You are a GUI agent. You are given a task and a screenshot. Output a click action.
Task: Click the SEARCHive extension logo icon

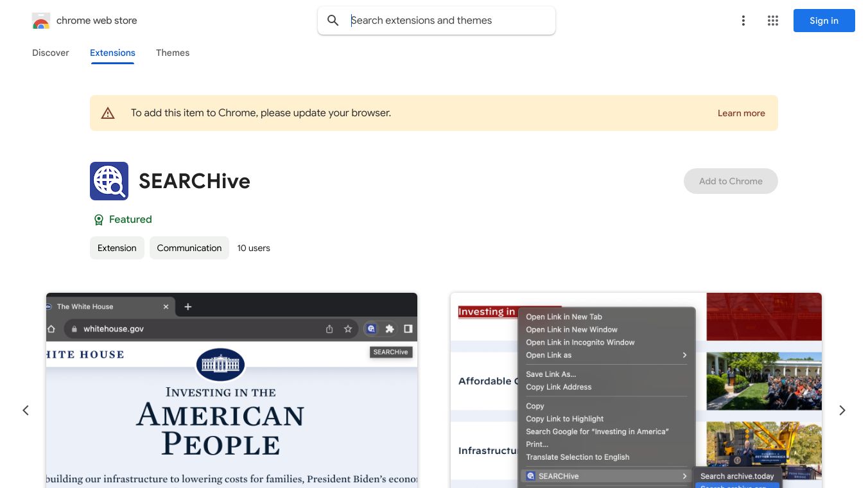point(109,181)
